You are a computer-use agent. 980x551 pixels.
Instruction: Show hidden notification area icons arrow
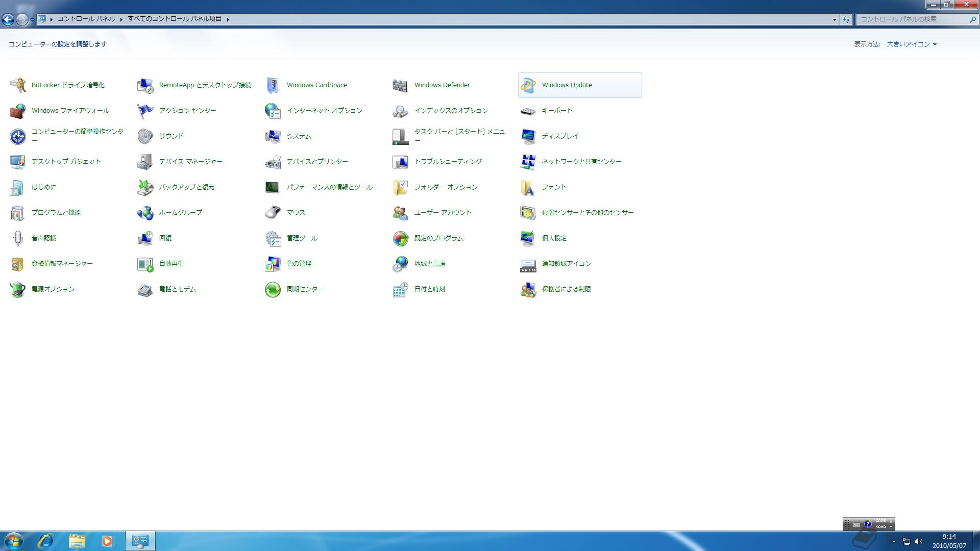tap(893, 541)
